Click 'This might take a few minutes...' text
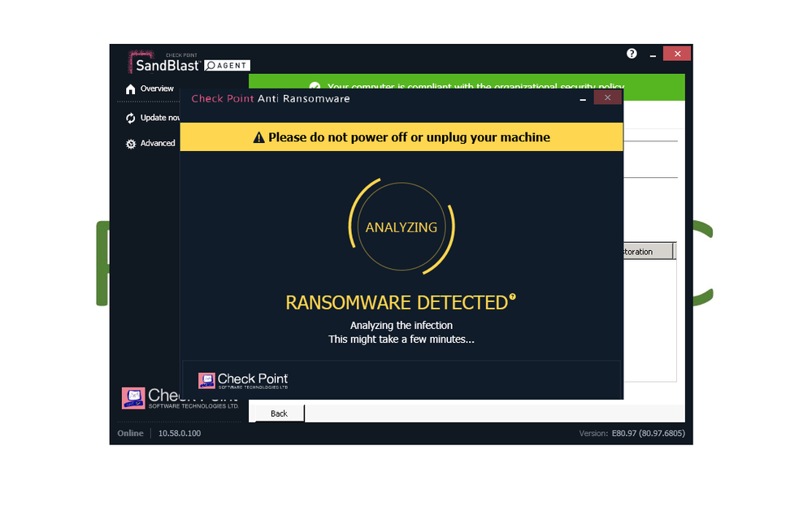812x515 pixels. [x=402, y=340]
